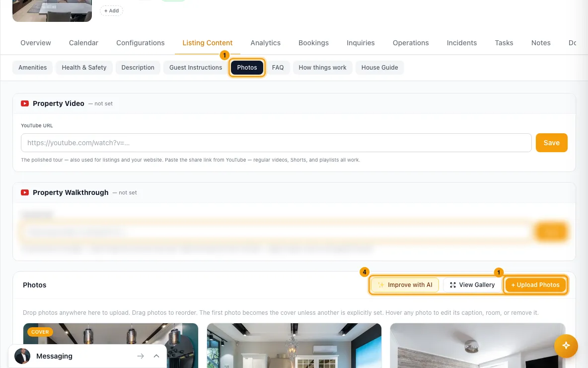Select the Amenities sub-tab
This screenshot has width=588, height=368.
[x=33, y=68]
